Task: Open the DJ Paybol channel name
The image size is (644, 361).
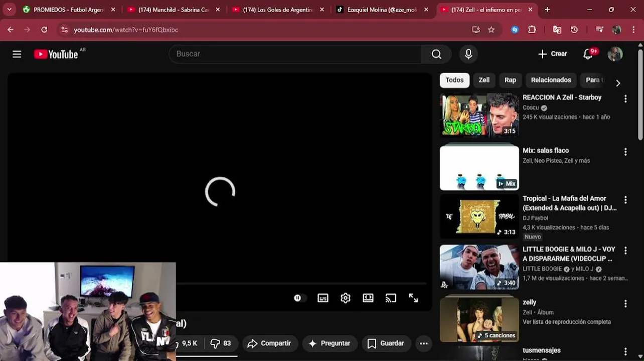Action: 535,218
